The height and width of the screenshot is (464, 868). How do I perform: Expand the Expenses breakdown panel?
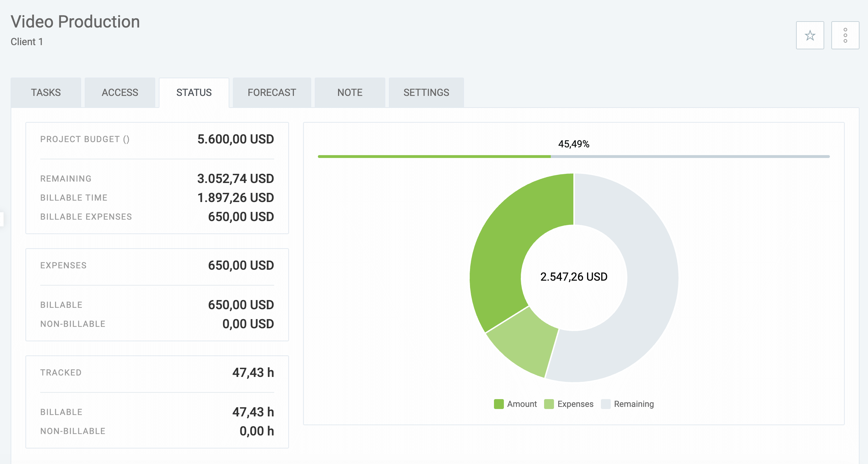[157, 265]
